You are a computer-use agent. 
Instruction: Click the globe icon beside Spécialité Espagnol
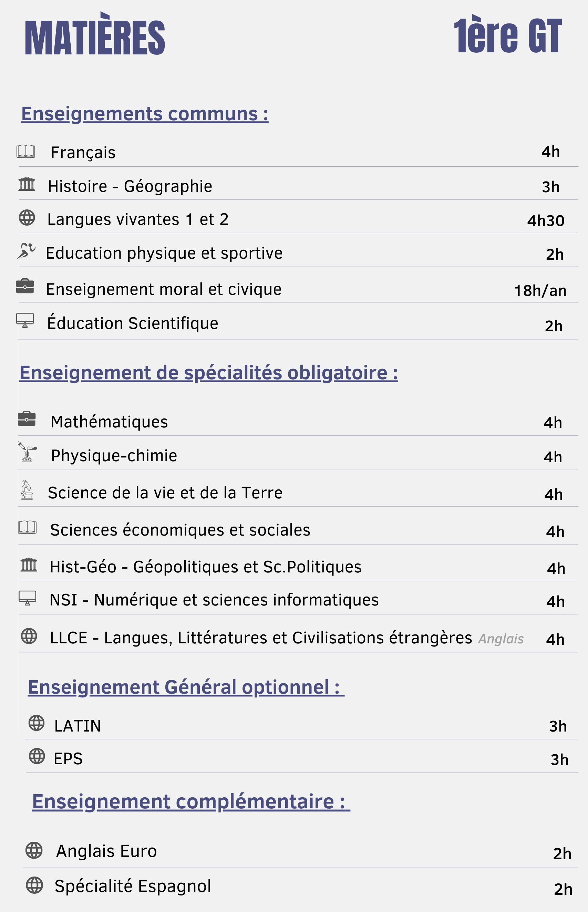pyautogui.click(x=34, y=885)
